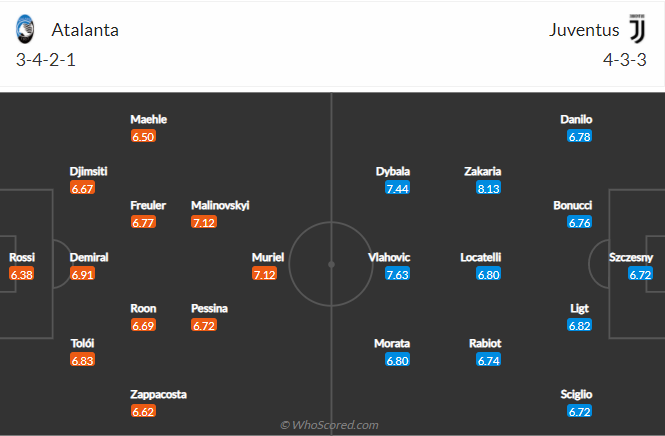This screenshot has height=436, width=665.
Task: Select Demiral's 6.91 rating badge
Action: click(x=83, y=274)
